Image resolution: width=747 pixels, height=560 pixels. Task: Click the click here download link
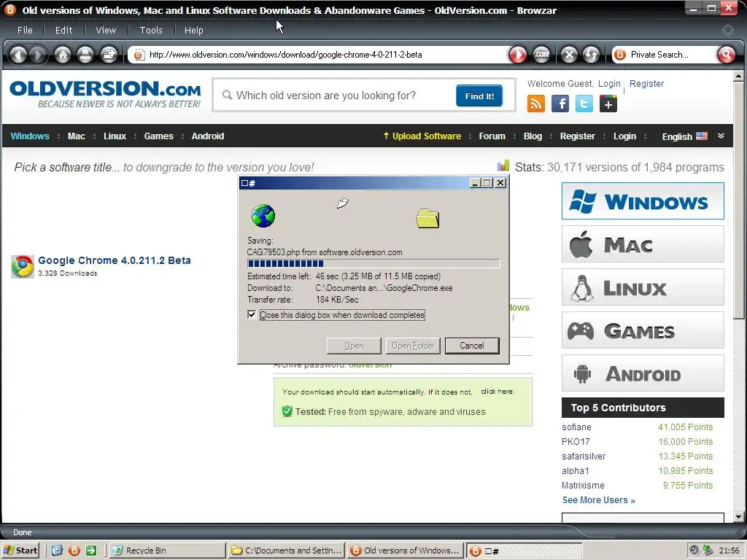(x=498, y=392)
